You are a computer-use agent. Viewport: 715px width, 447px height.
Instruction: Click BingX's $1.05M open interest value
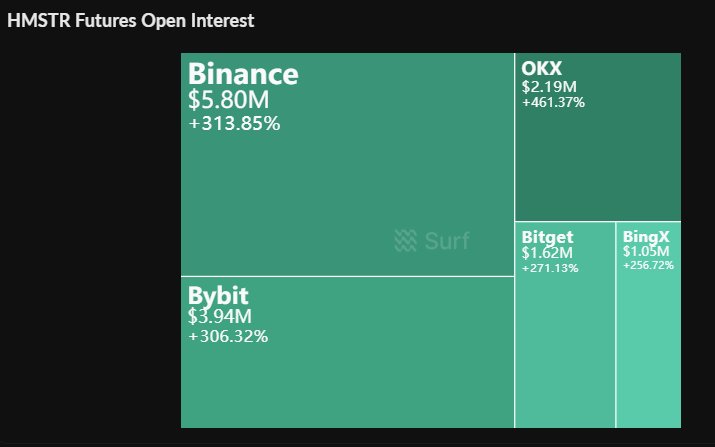(x=646, y=251)
